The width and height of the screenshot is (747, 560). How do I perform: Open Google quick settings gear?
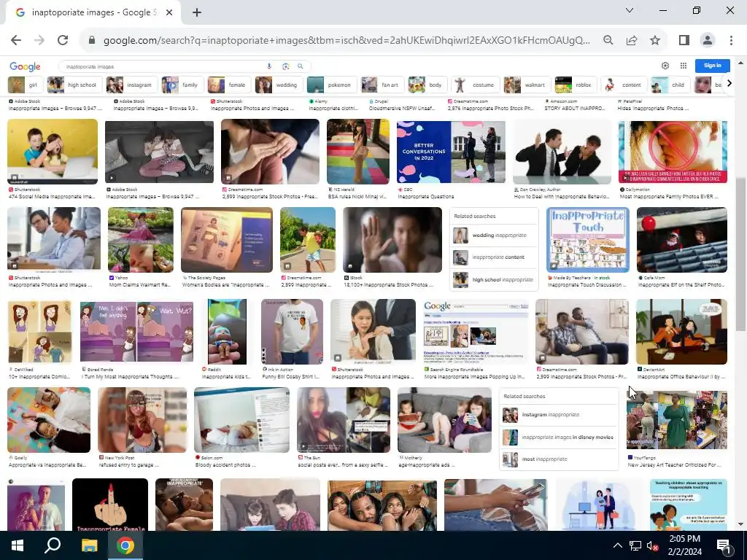(665, 66)
